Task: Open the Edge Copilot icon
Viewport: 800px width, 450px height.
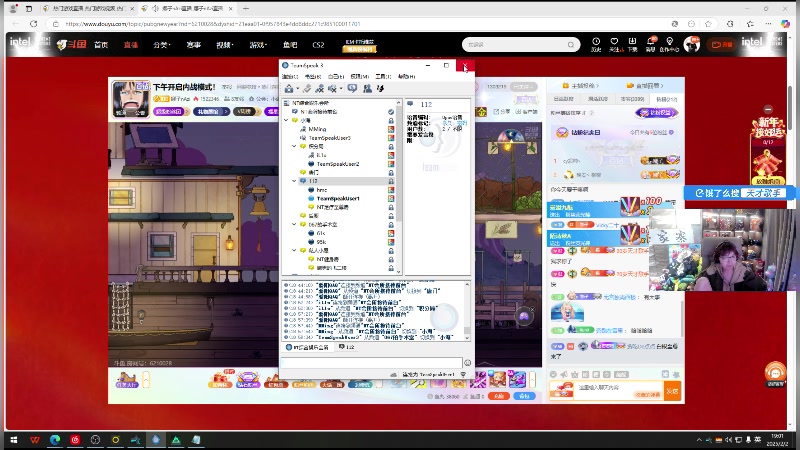Action: (786, 23)
